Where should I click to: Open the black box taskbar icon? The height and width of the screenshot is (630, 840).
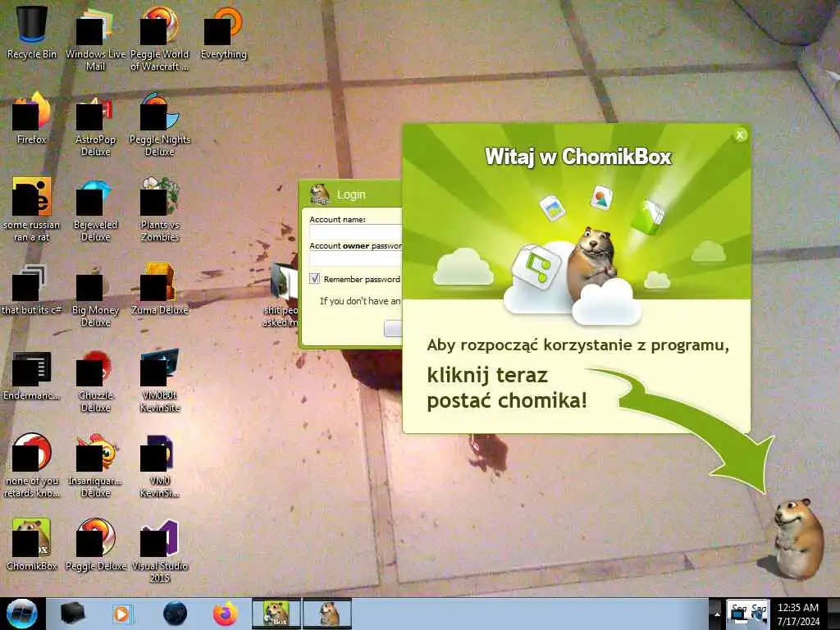pos(72,614)
